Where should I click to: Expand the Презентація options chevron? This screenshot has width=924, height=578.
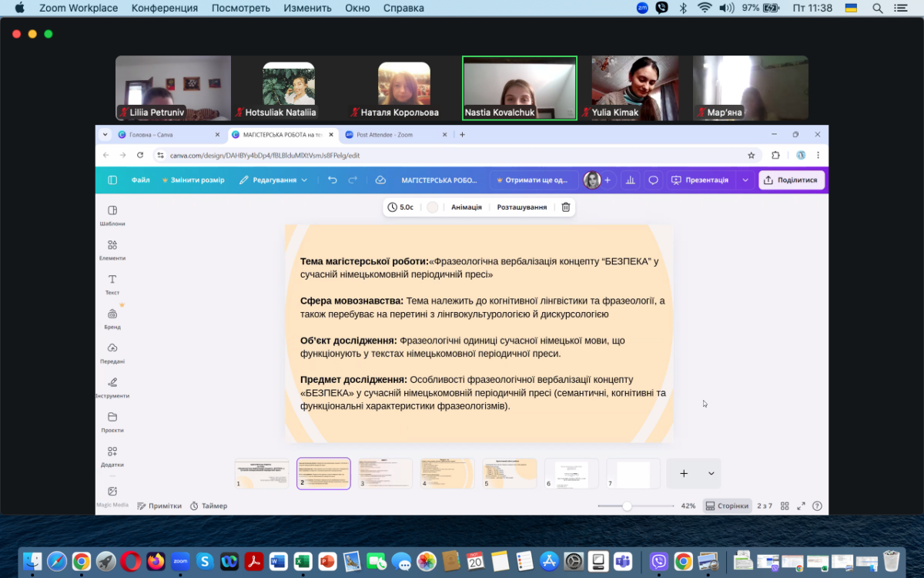(745, 180)
